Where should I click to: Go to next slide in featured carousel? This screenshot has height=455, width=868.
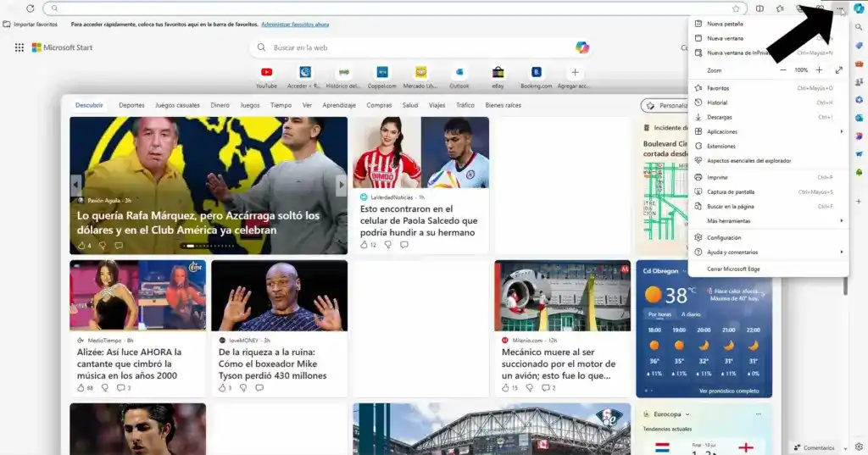[341, 185]
